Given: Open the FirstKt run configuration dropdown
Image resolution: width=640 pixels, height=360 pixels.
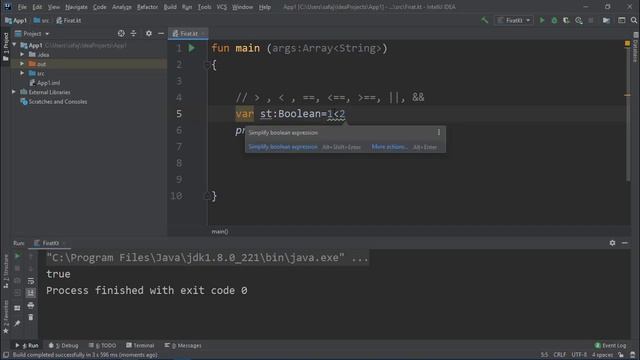Looking at the screenshot, I should [514, 20].
